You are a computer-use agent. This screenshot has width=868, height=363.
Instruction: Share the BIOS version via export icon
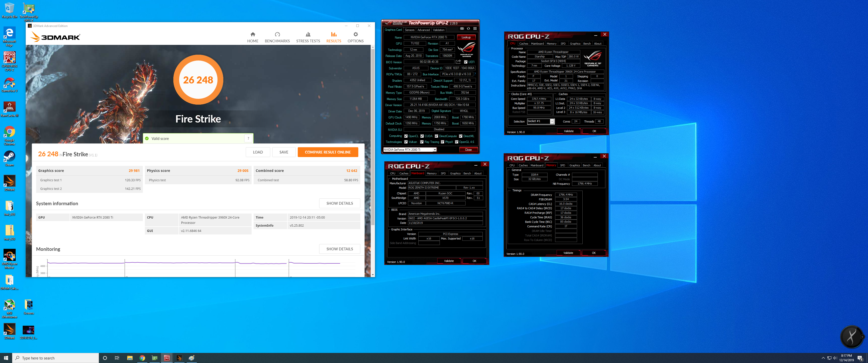458,62
